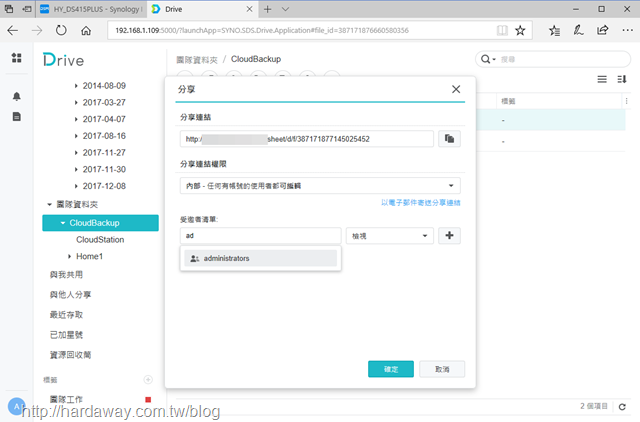The image size is (640, 422).
Task: Choose administrators from suggestions
Action: tap(260, 258)
